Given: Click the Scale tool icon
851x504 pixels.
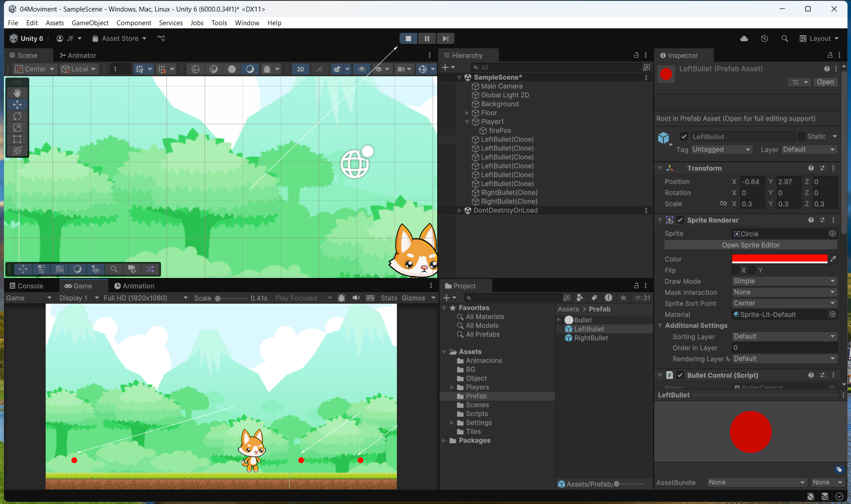Looking at the screenshot, I should pyautogui.click(x=17, y=128).
